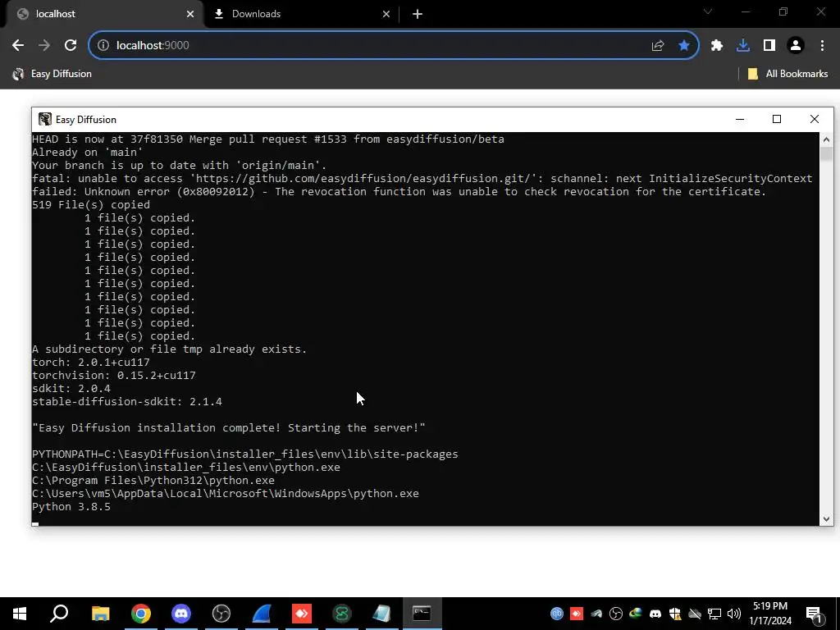
Task: Close the Easy Diffusion console window
Action: [x=815, y=119]
